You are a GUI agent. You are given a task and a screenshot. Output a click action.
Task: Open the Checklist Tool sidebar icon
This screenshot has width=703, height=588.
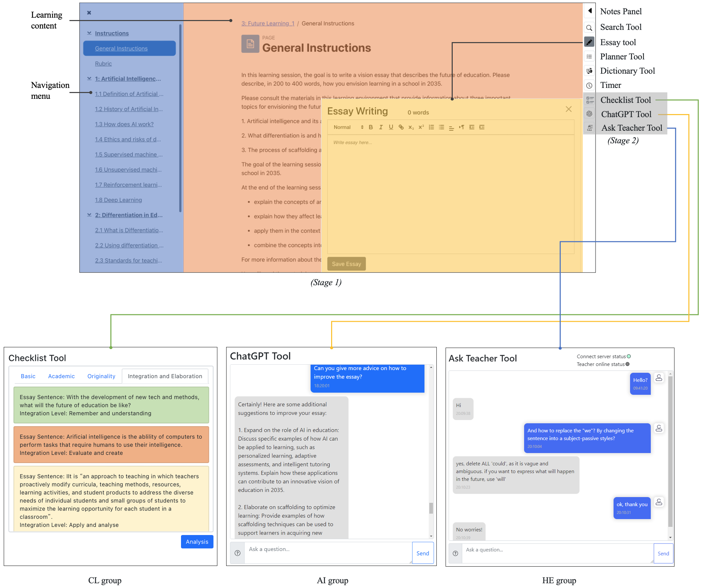[590, 100]
